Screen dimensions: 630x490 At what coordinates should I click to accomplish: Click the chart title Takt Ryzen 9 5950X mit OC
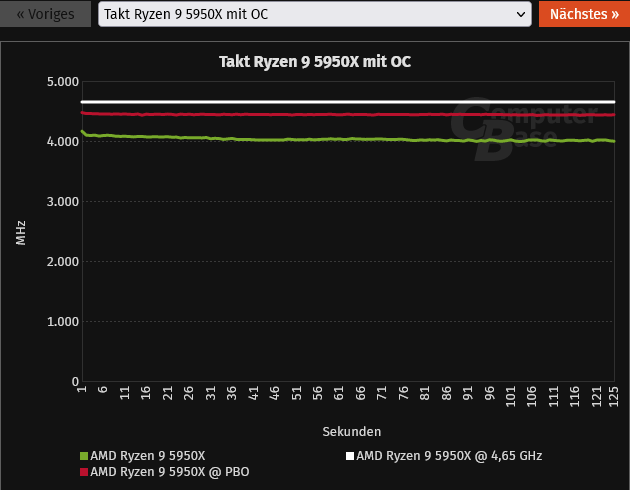point(315,61)
